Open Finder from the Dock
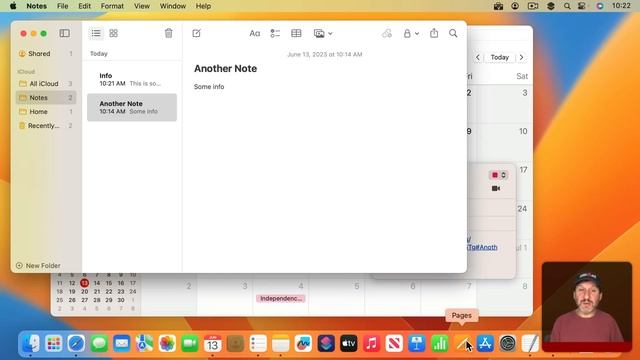The image size is (640, 360). tap(31, 343)
